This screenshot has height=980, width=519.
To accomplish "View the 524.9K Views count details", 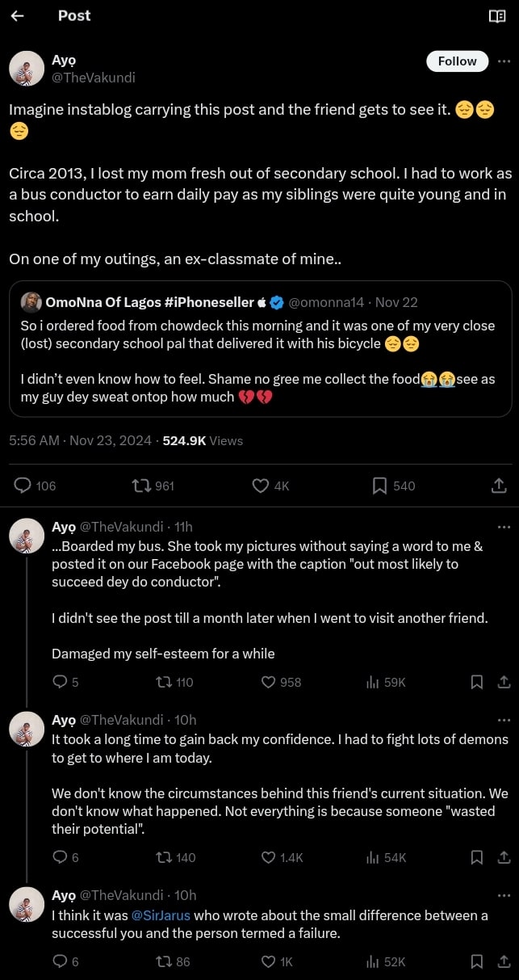I will tap(203, 440).
